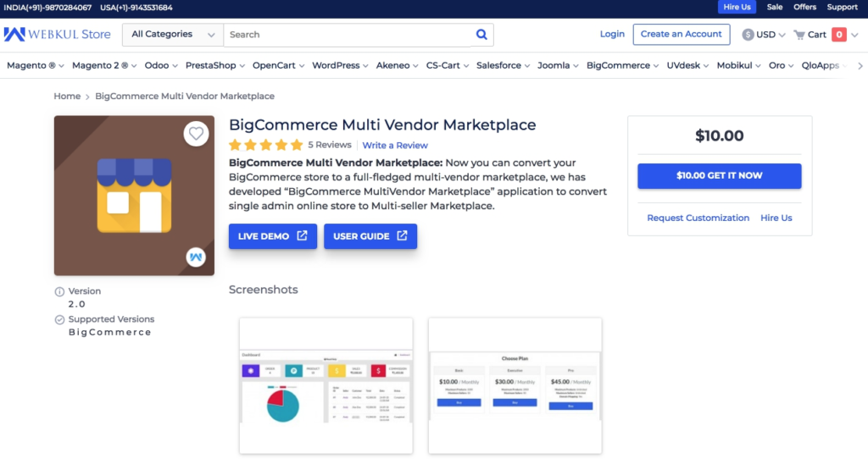
Task: Click Hire Us link under the price
Action: click(776, 218)
